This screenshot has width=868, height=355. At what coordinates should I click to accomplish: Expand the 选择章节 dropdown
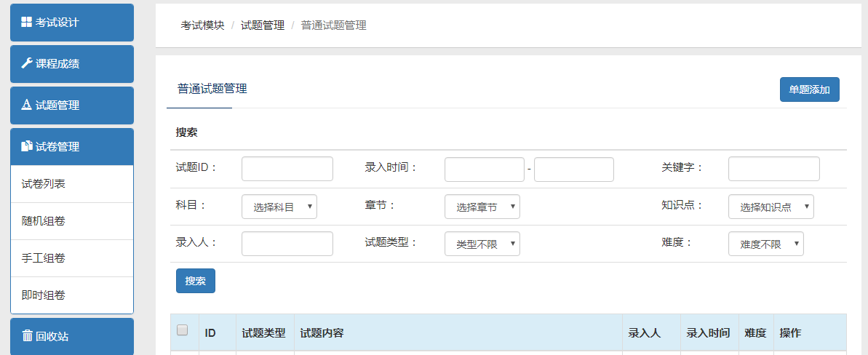[482, 207]
